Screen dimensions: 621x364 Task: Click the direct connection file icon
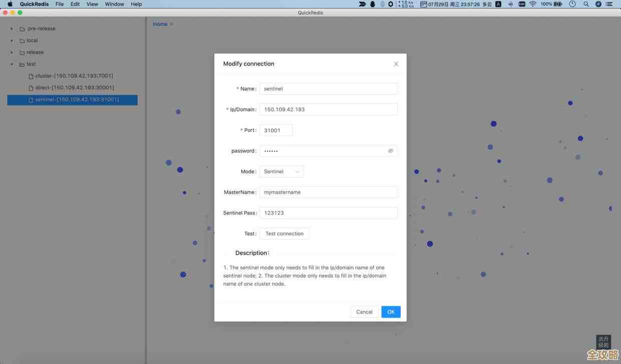[x=31, y=88]
